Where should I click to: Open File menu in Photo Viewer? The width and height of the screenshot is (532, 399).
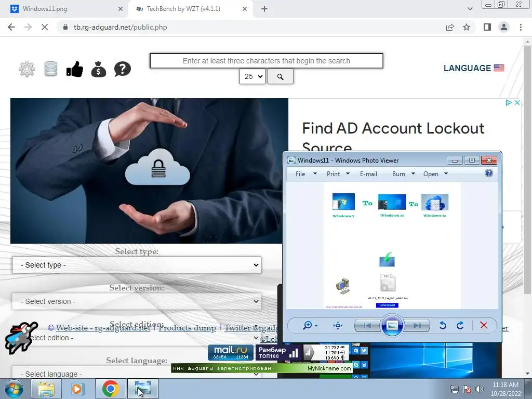tap(305, 174)
